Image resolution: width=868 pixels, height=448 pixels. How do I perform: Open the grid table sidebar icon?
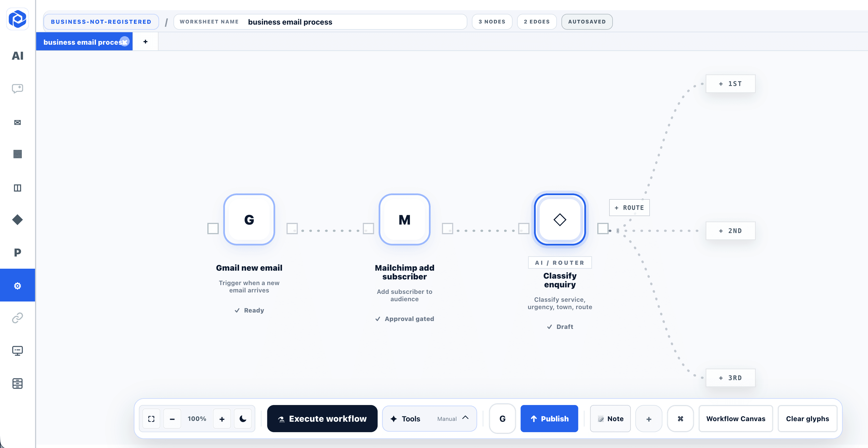tap(18, 154)
